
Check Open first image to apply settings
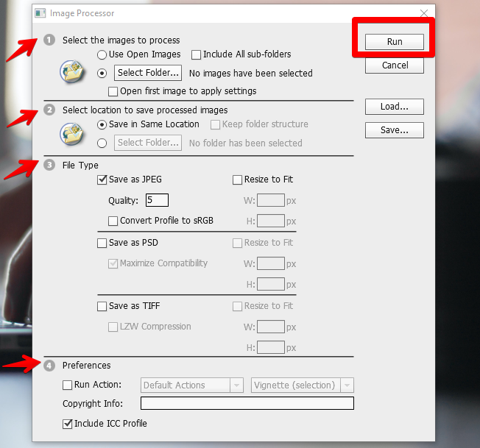point(113,91)
